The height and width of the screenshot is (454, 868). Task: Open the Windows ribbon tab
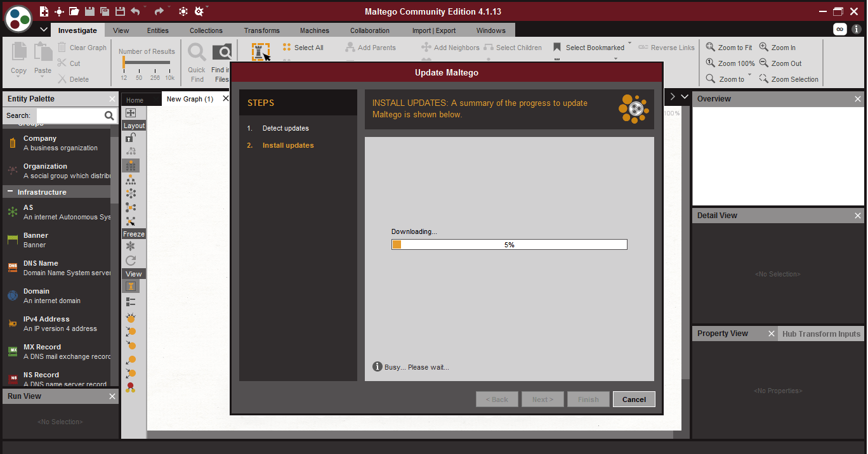pos(491,30)
